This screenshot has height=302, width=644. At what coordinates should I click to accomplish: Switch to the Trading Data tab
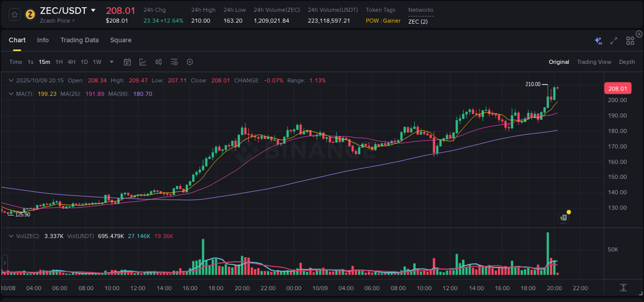(x=79, y=40)
